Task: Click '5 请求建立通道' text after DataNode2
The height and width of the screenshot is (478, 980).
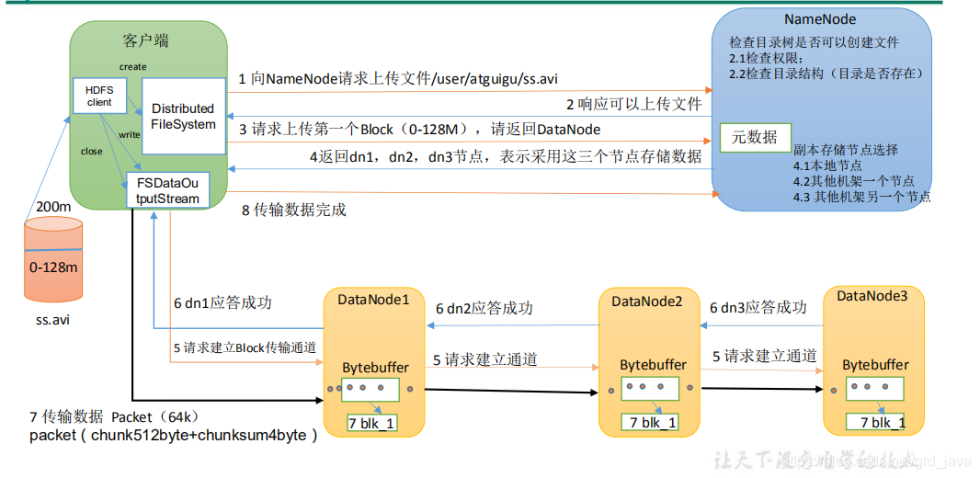Action: pyautogui.click(x=765, y=357)
